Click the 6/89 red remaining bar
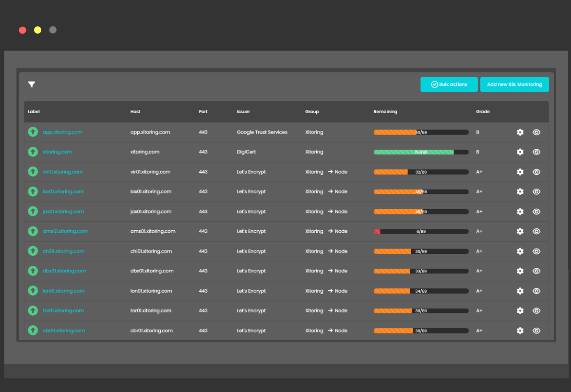Viewport: 571px width, 392px height. point(421,231)
